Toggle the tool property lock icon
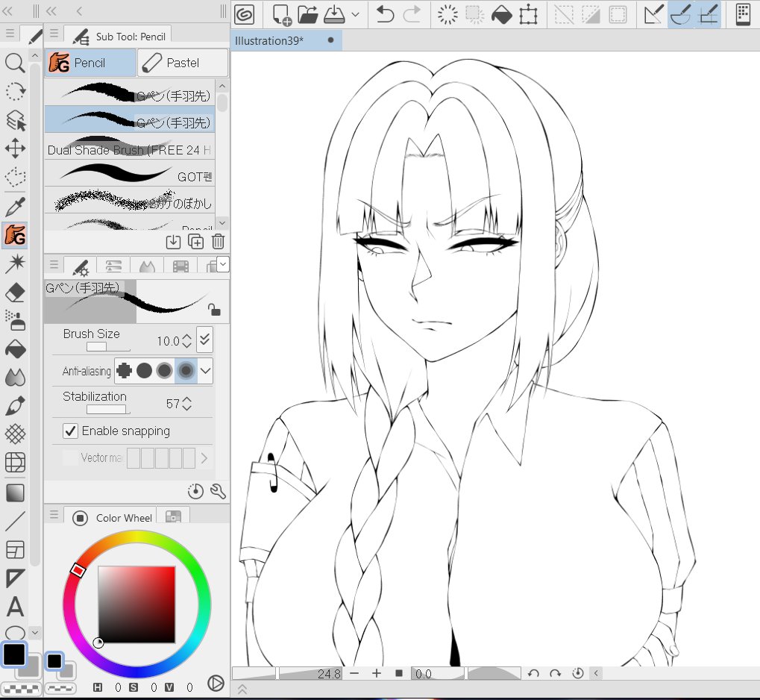The width and height of the screenshot is (760, 700). click(x=214, y=309)
